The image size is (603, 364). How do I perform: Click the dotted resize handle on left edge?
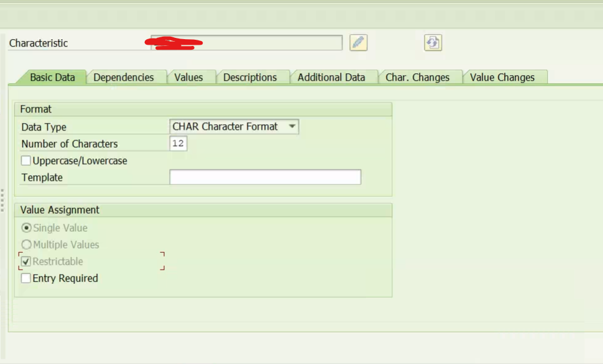pos(2,201)
